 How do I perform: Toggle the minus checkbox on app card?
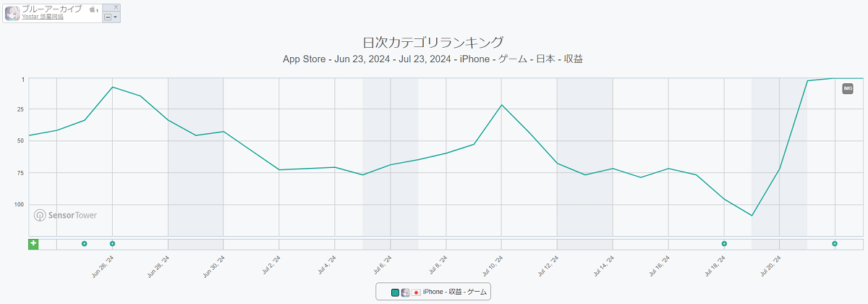click(108, 17)
